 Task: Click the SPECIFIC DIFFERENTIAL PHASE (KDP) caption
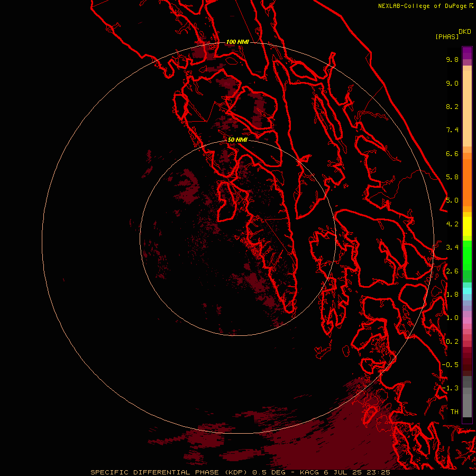point(169,472)
